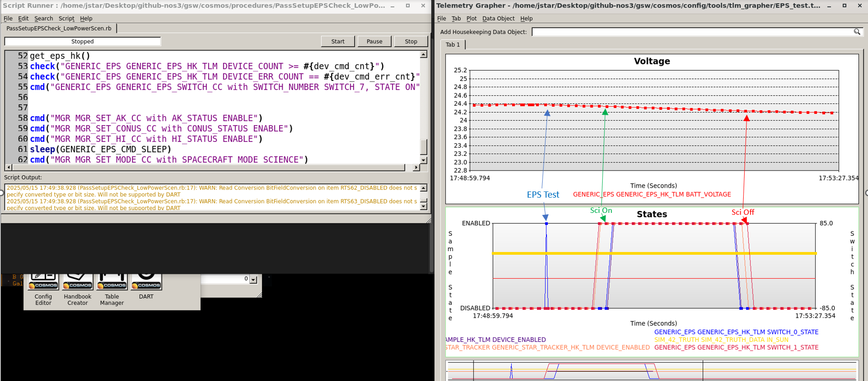868x381 pixels.
Task: Click the SWITCH_1_STATE legend label
Action: [x=736, y=347]
